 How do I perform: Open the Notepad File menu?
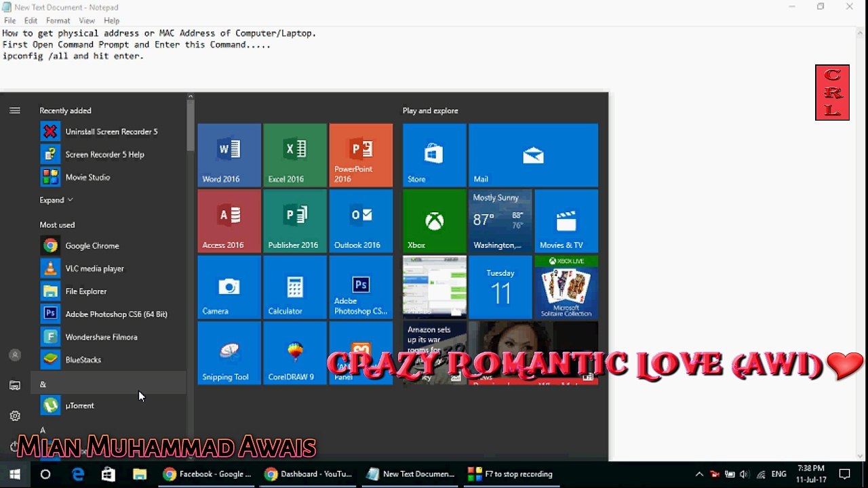click(9, 21)
